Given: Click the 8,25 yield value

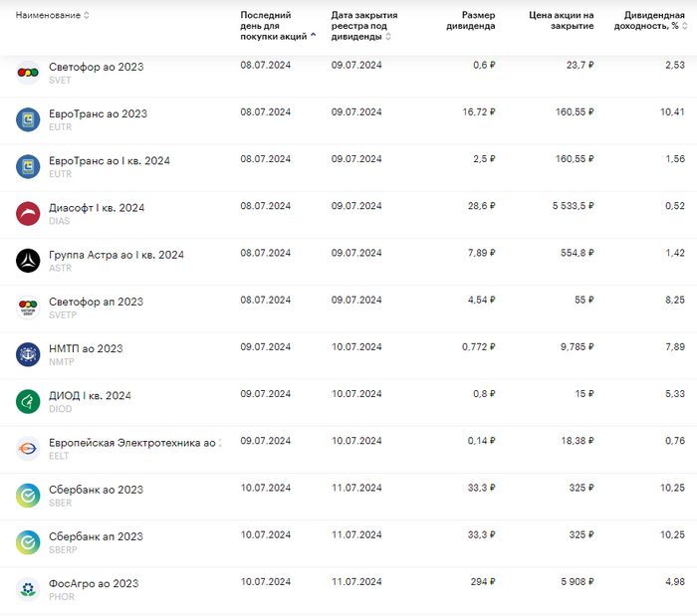Looking at the screenshot, I should pos(675,301).
